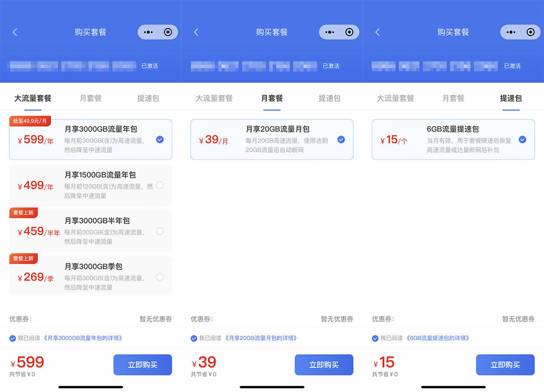Image resolution: width=544 pixels, height=392 pixels.
Task: Tap 立即购买 button for the 599 plan
Action: click(143, 365)
